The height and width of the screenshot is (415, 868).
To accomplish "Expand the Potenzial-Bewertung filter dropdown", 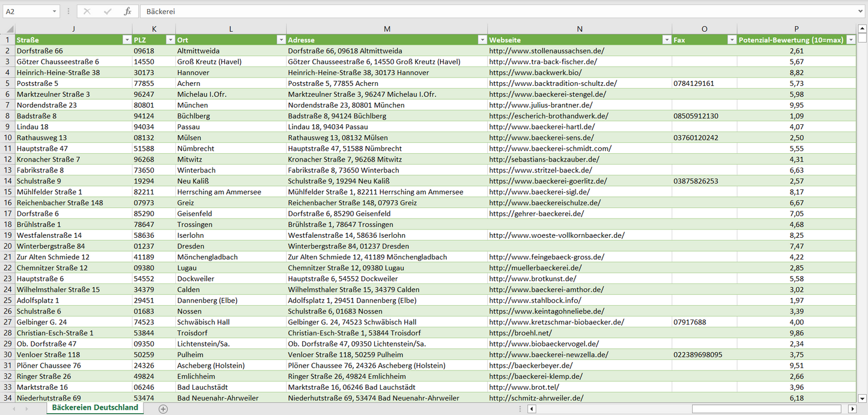I will pos(851,40).
